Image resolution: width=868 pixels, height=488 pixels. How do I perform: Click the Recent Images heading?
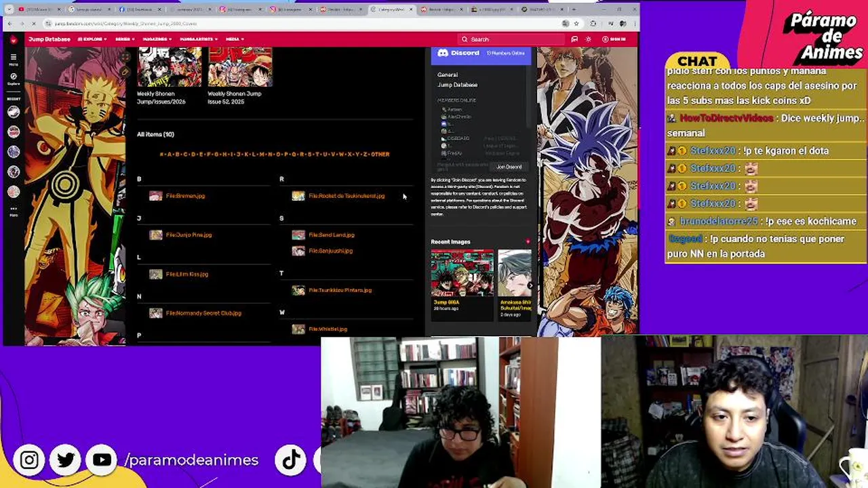(x=450, y=242)
